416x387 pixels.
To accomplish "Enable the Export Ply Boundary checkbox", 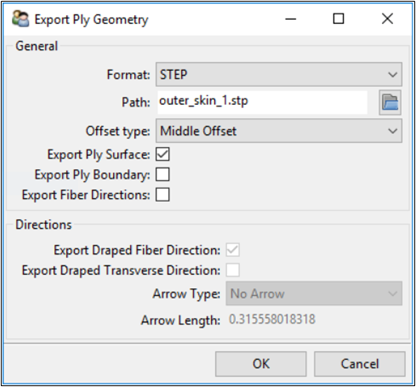I will [x=163, y=175].
